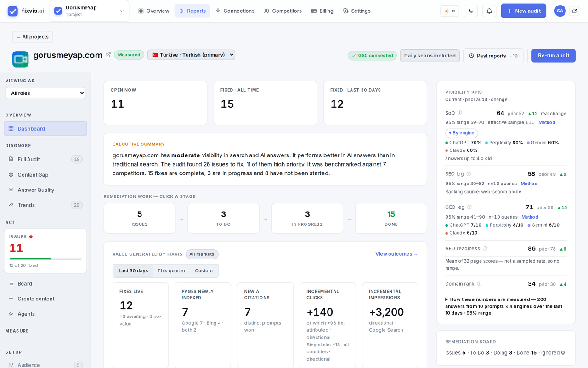Click the Board list icon in sidebar

11,284
